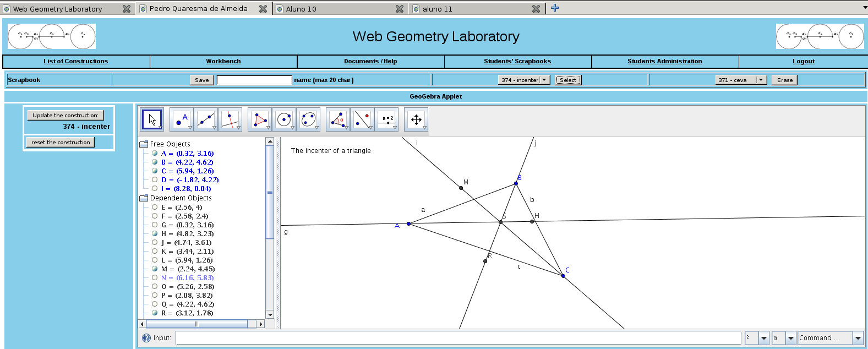
Task: Collapse the Free Objects folder
Action: point(144,144)
